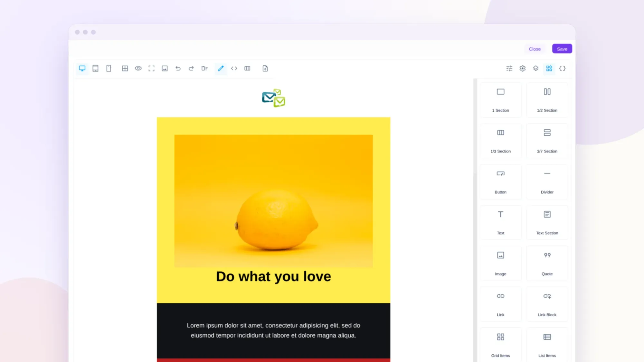The height and width of the screenshot is (362, 644).
Task: Click the Close button
Action: tap(535, 49)
